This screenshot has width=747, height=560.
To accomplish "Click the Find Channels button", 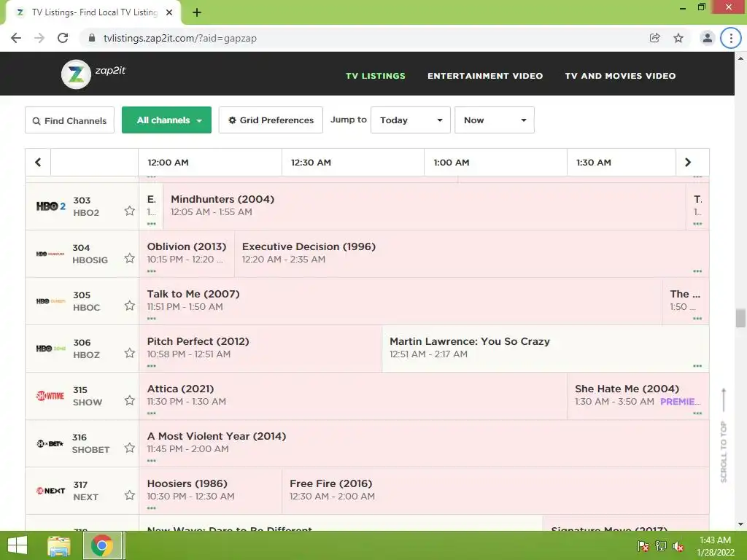I will pyautogui.click(x=69, y=120).
